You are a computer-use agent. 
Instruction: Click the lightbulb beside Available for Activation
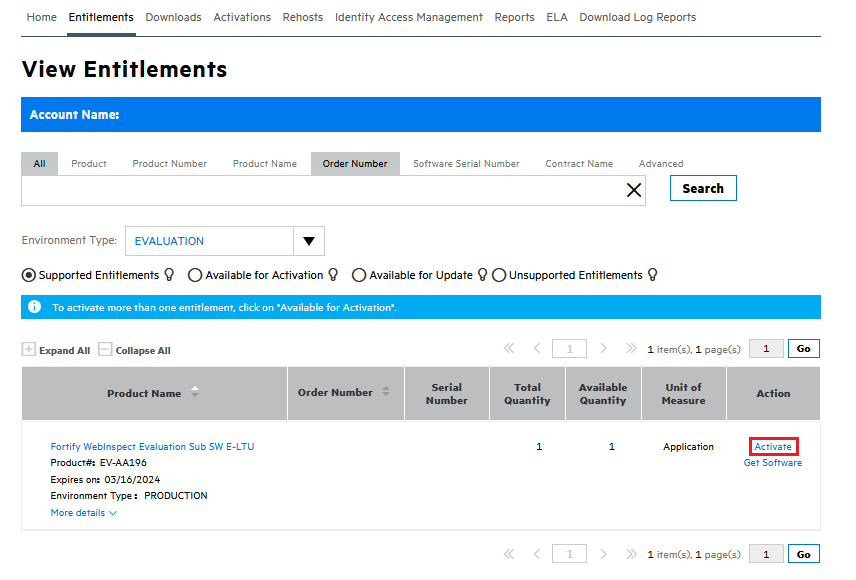click(334, 275)
